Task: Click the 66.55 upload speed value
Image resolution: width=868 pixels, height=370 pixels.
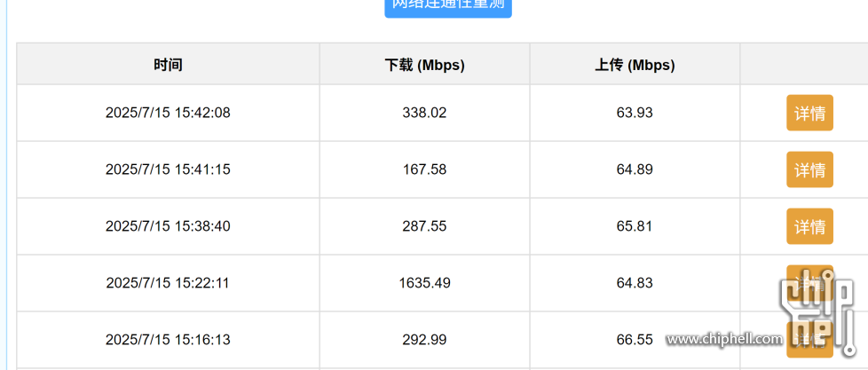Action: [x=635, y=340]
